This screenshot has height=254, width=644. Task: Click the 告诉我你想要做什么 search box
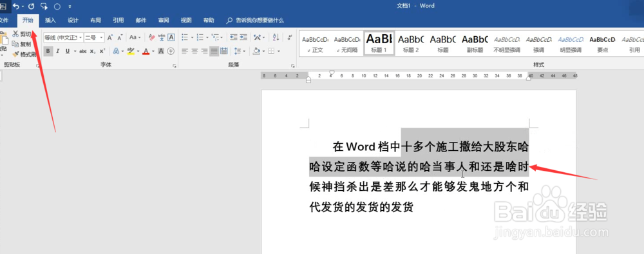[x=256, y=20]
